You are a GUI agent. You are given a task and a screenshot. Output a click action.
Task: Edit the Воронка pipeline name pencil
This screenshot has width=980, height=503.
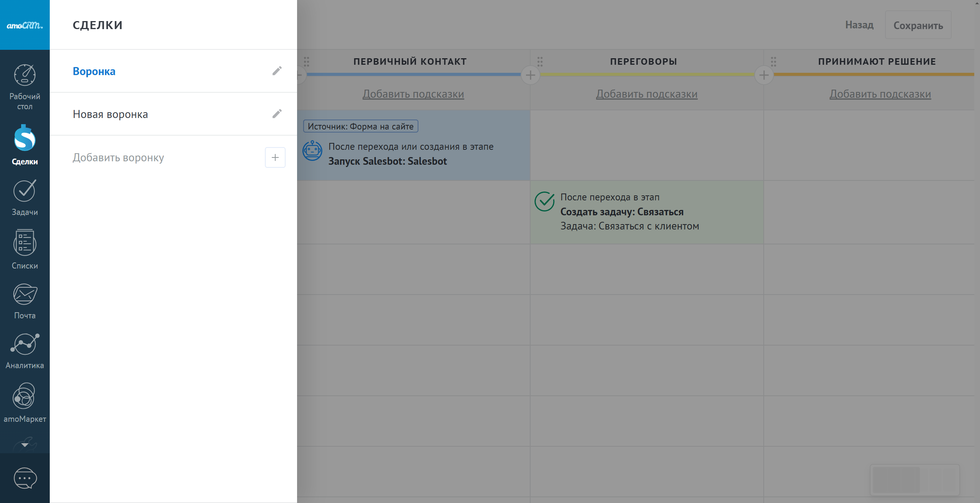(x=277, y=71)
